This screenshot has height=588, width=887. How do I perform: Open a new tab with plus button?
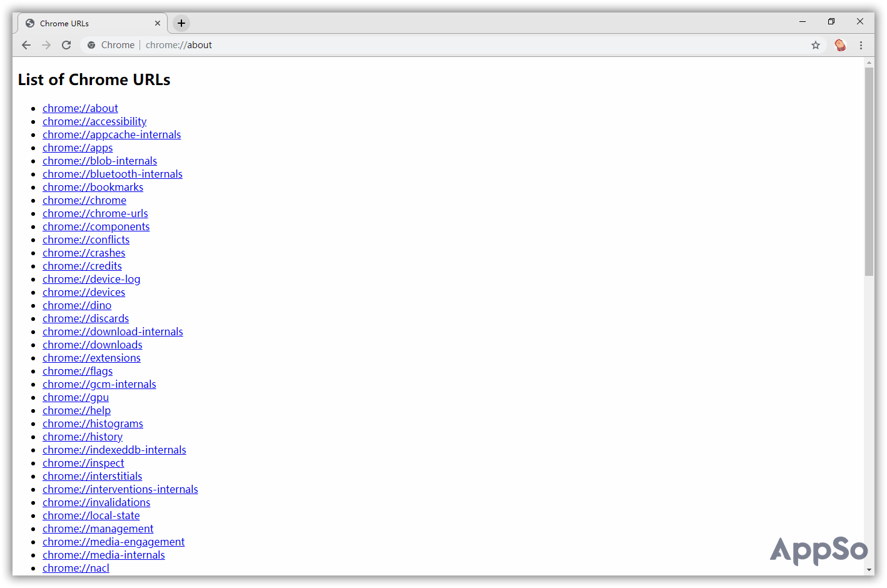(x=181, y=23)
